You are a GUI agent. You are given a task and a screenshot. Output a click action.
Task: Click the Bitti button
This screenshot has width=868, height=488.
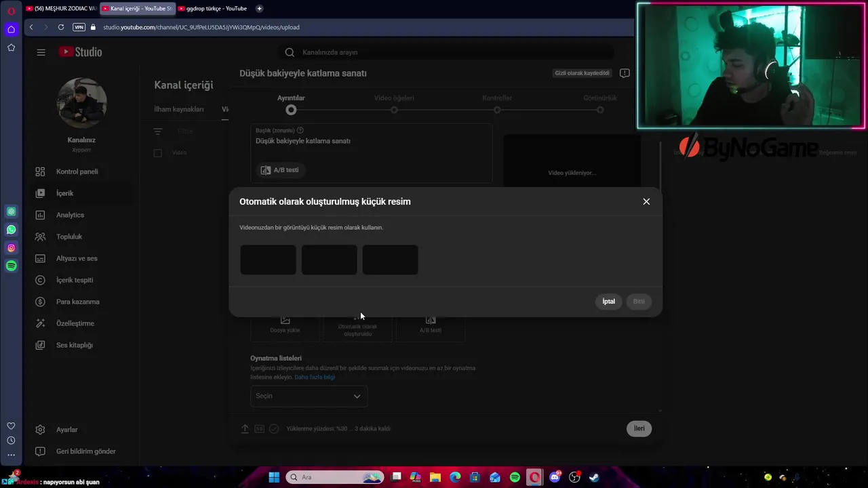click(x=639, y=302)
